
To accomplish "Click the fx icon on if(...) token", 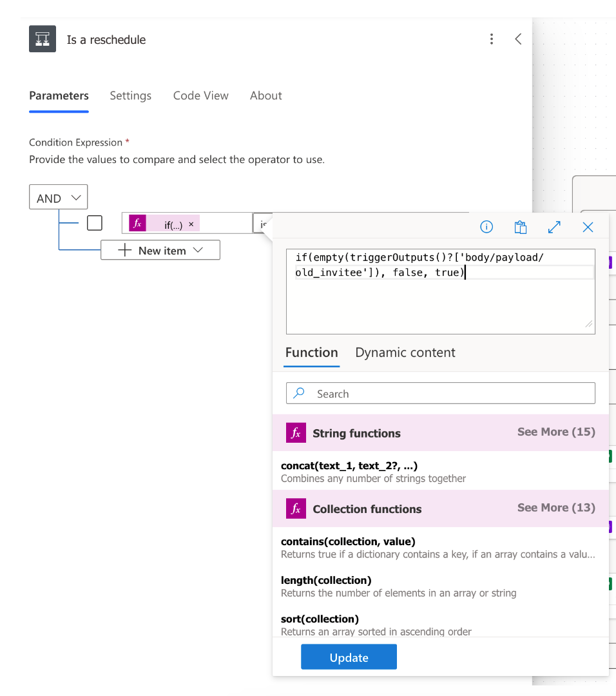I will pyautogui.click(x=137, y=224).
